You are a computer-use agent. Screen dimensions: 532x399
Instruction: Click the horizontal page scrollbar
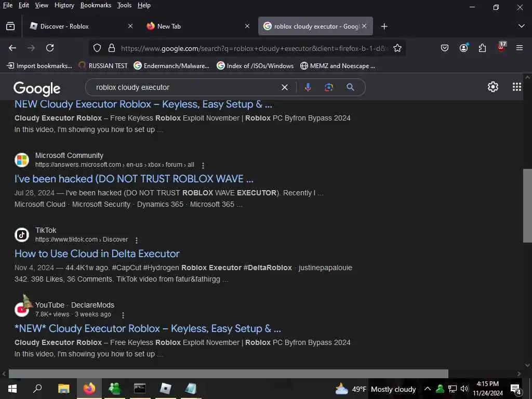click(229, 374)
